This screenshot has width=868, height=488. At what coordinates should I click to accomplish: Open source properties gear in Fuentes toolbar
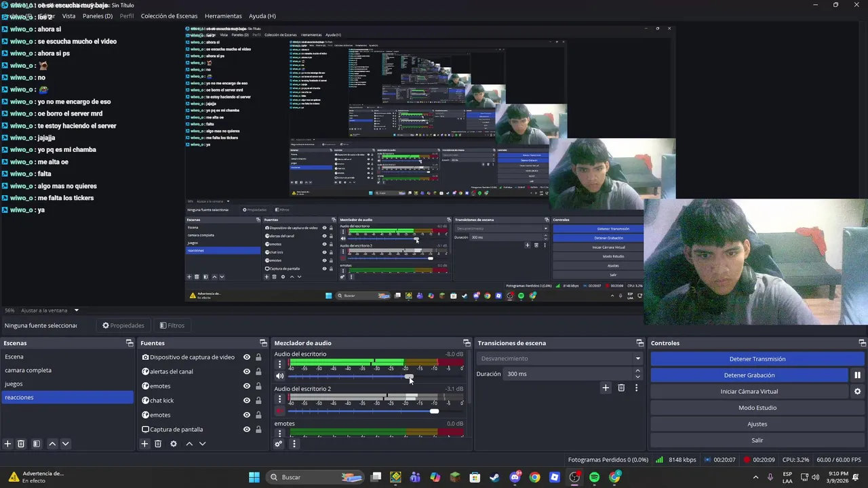[x=174, y=444]
